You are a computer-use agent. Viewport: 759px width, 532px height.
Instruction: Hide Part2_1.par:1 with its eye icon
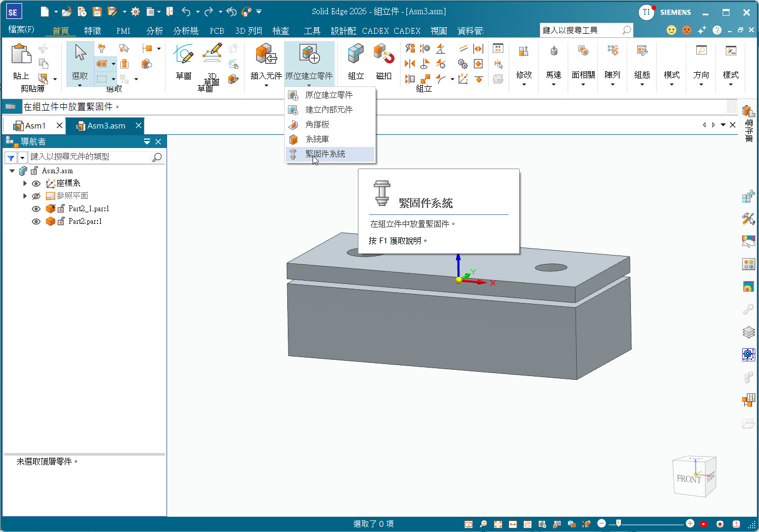tap(36, 209)
